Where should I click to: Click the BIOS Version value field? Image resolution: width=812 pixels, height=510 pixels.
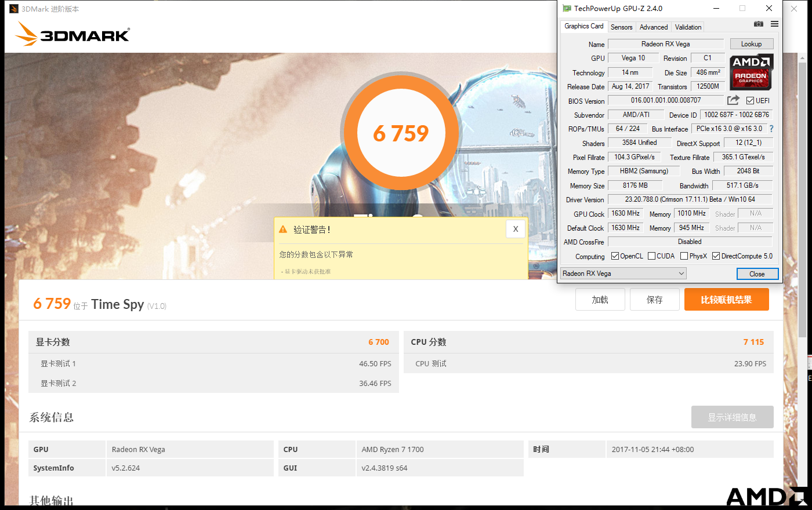pyautogui.click(x=665, y=100)
